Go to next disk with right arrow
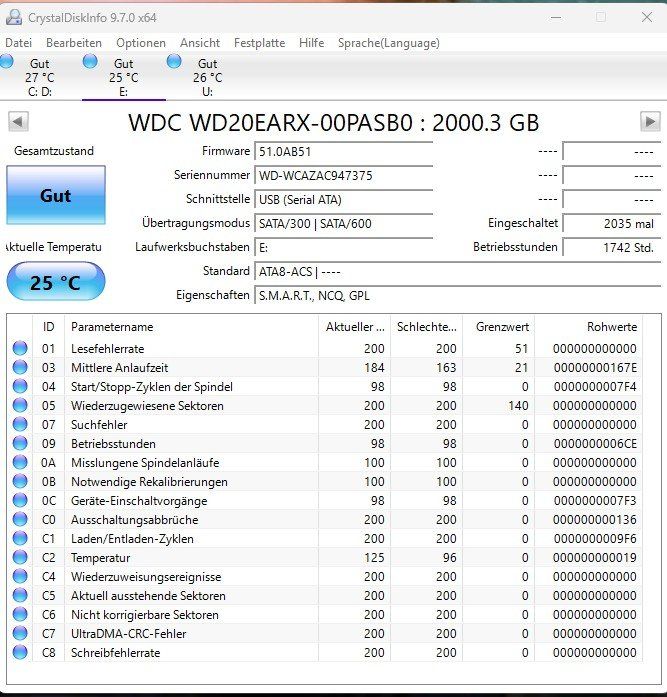The width and height of the screenshot is (667, 697). pyautogui.click(x=650, y=121)
